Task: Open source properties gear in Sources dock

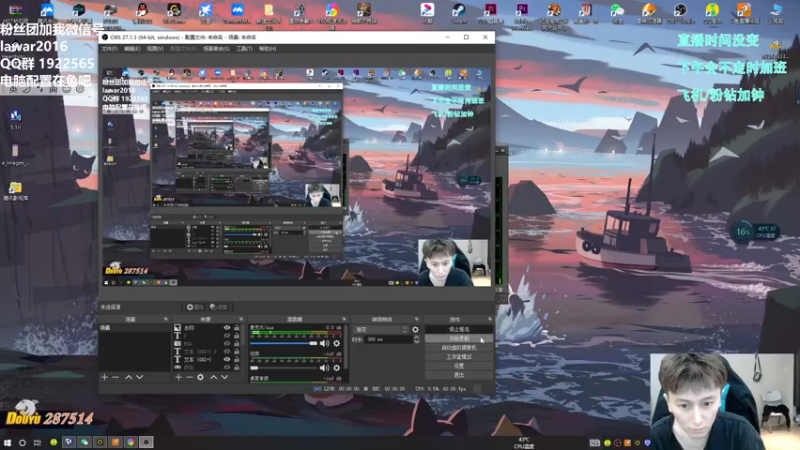Action: coord(201,377)
